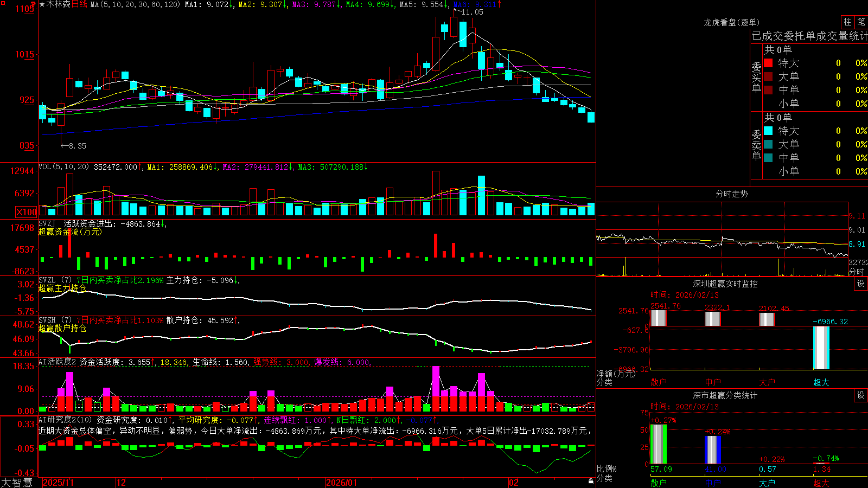Click the red 散户 label under 深圳超赢实时监控
This screenshot has height=488, width=868.
tap(659, 382)
